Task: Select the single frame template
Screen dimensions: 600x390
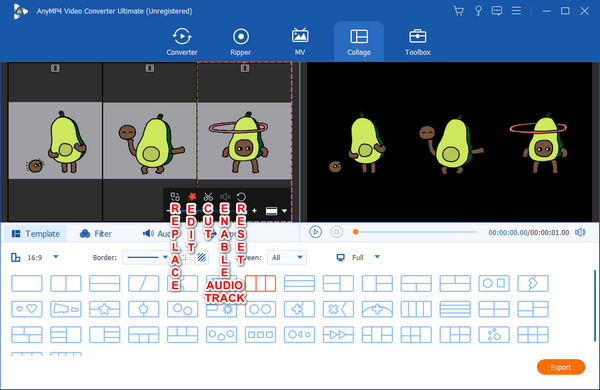Action: tap(27, 283)
